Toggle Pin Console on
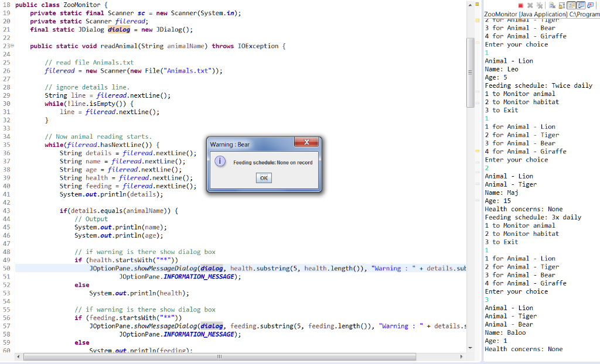 click(571, 5)
